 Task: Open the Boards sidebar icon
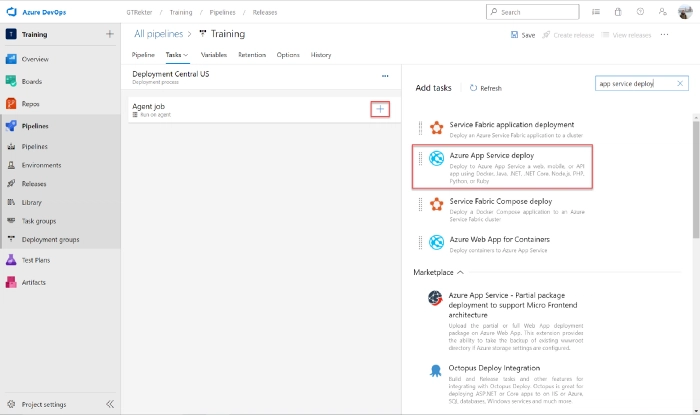click(x=11, y=81)
